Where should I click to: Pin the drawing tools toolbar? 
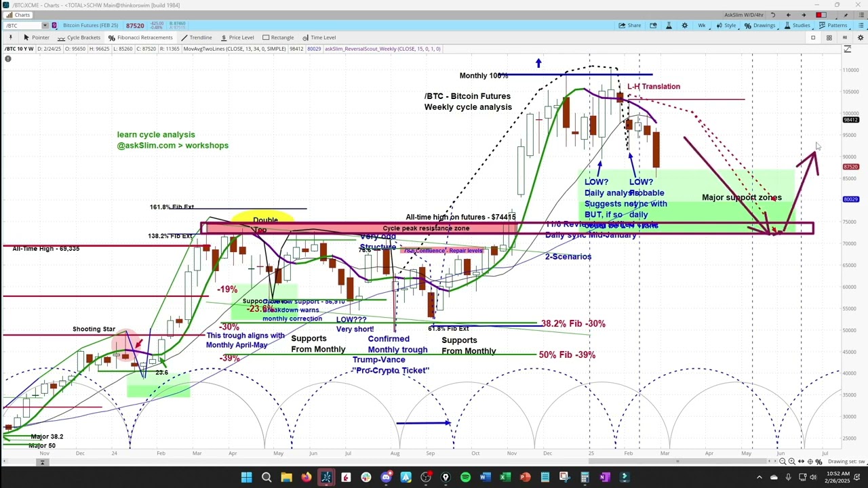point(10,37)
